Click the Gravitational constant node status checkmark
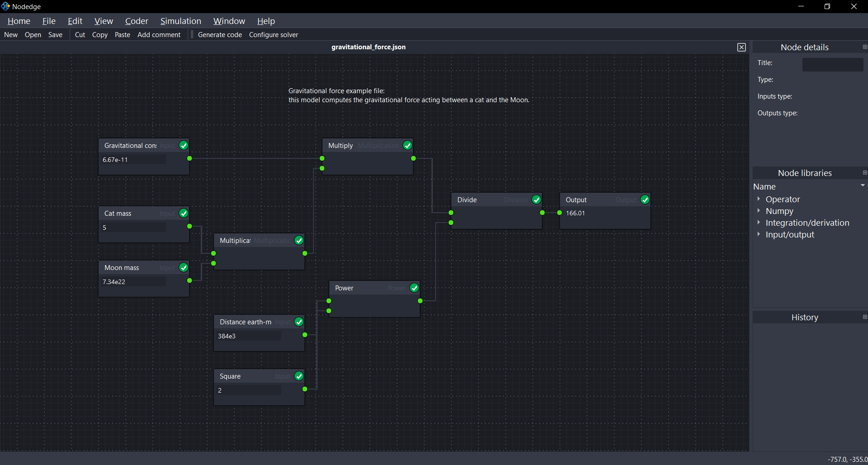868x465 pixels. [184, 145]
